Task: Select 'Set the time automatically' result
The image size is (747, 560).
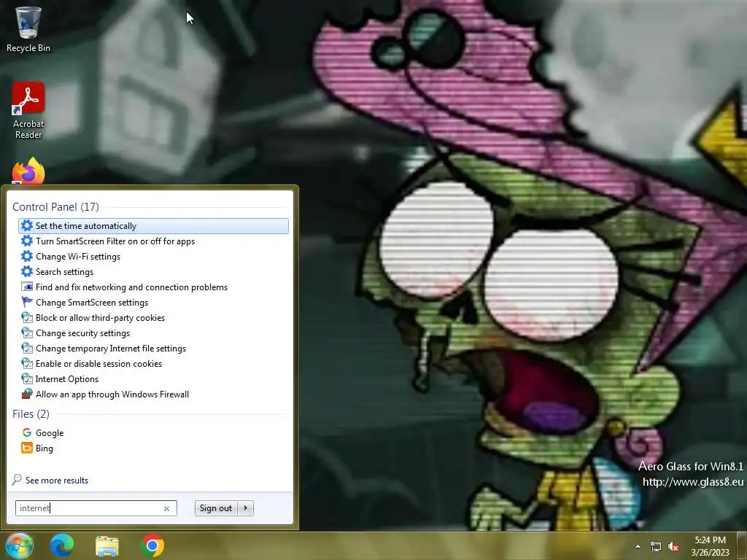Action: point(153,226)
